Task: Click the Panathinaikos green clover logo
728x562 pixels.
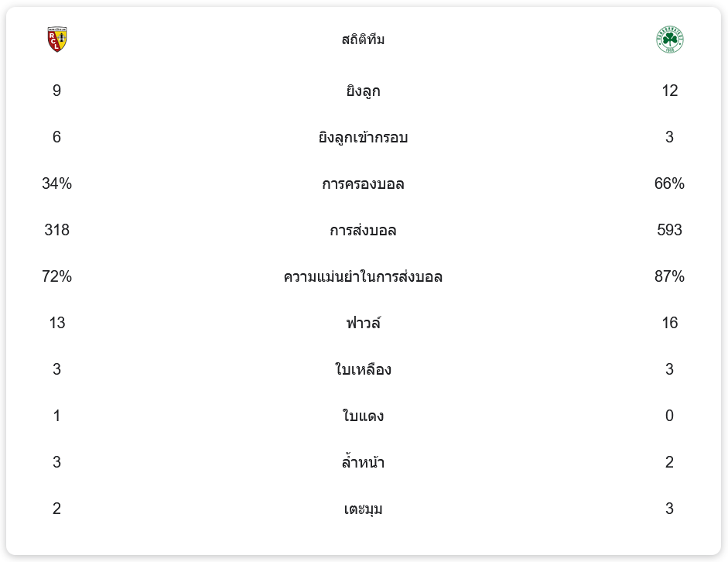Action: click(669, 39)
